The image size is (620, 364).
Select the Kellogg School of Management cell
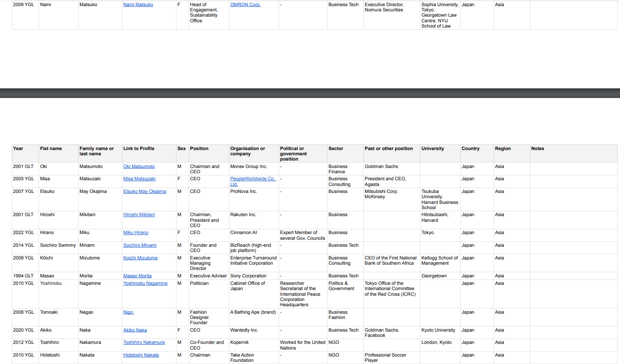pos(440,263)
